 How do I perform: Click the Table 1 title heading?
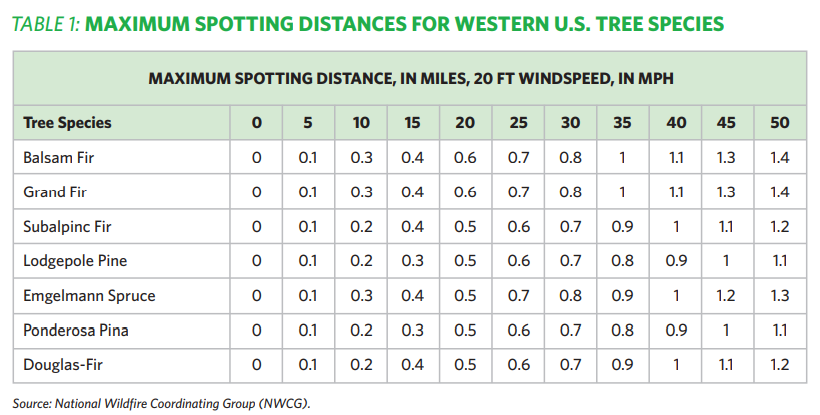coord(366,23)
